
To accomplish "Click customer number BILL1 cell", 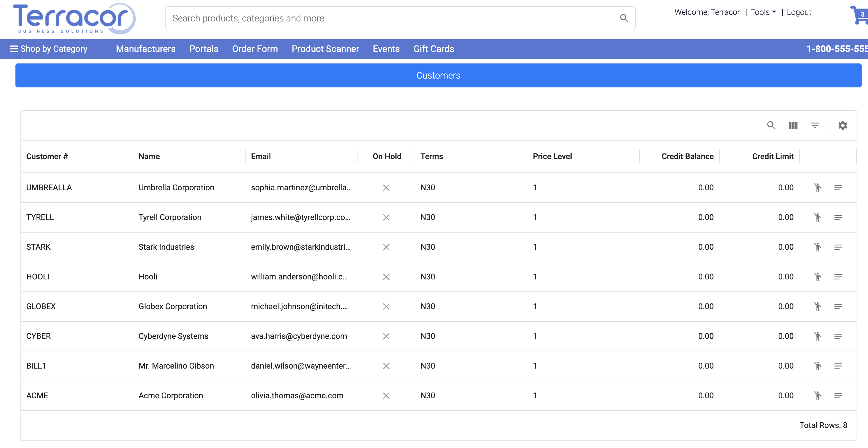I will [x=36, y=365].
